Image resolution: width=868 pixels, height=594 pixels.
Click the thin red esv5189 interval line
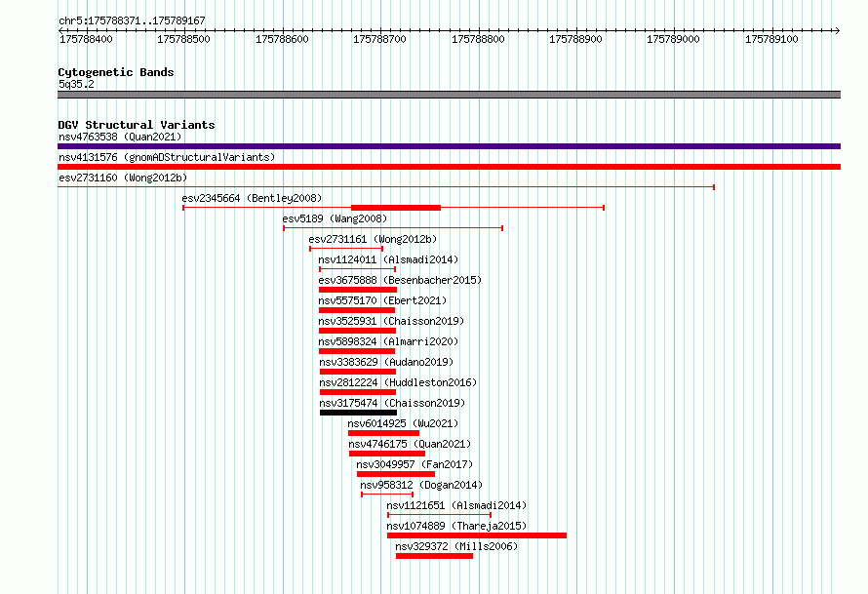pos(393,228)
